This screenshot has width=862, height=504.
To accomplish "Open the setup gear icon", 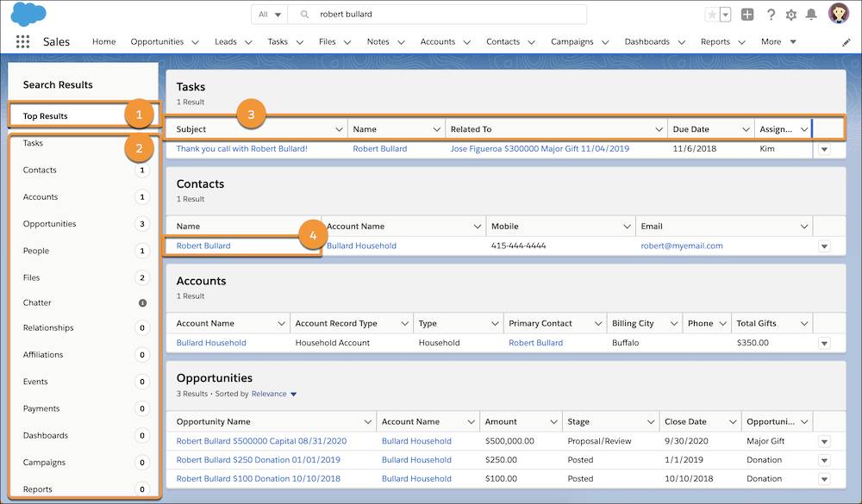I will [791, 15].
